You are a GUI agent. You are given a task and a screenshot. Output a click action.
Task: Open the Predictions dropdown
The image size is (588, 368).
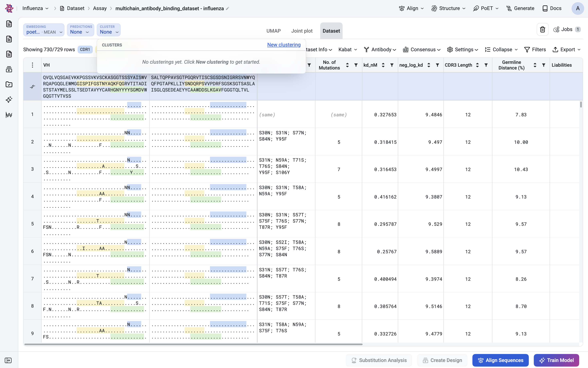[80, 30]
